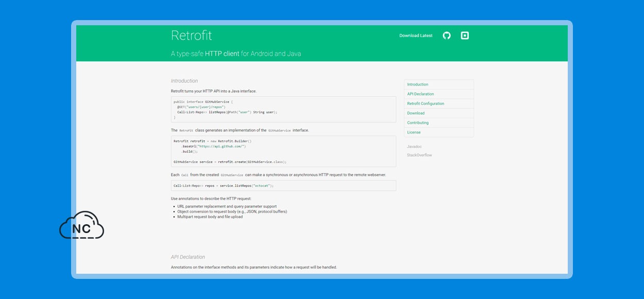Click "Use annotations to describe the HTTP request:"
Image resolution: width=644 pixels, height=299 pixels.
(x=211, y=199)
